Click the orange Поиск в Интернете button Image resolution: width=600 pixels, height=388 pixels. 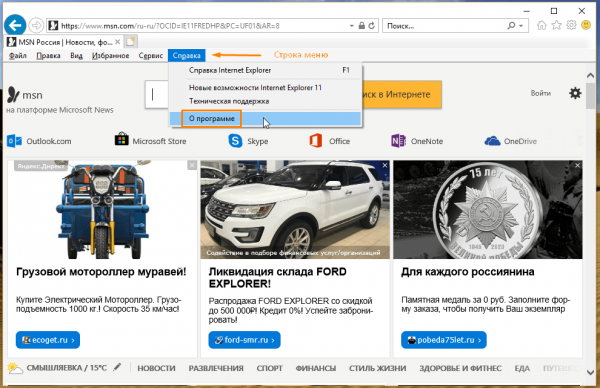click(x=402, y=94)
